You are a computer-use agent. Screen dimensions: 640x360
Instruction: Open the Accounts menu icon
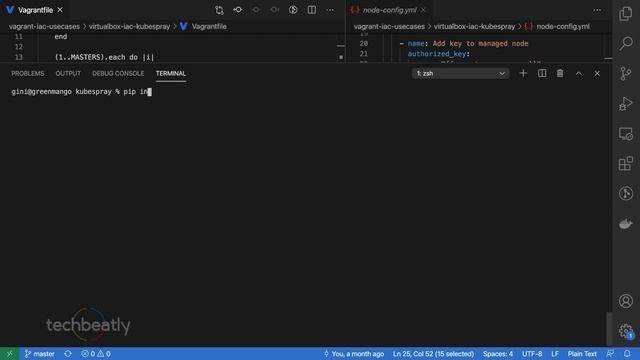pyautogui.click(x=626, y=301)
